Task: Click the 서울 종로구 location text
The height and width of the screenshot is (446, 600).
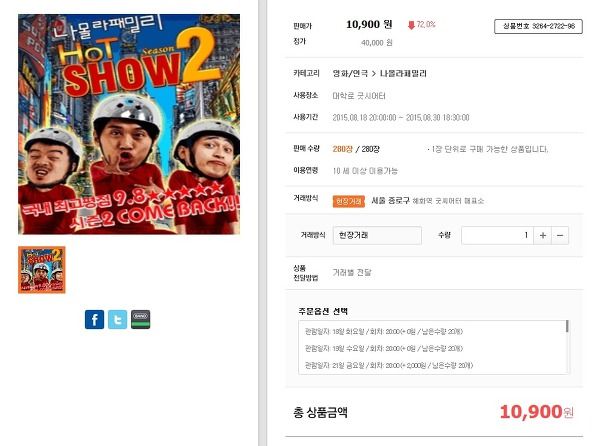Action: pos(390,200)
